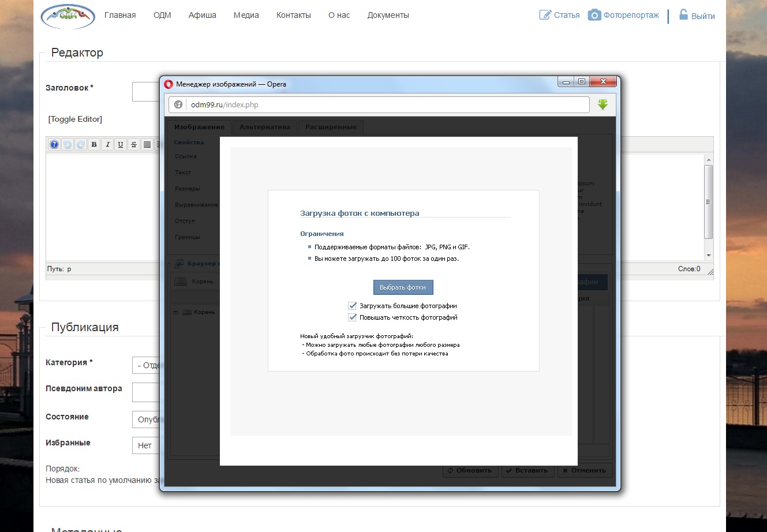Screen dimensions: 767x532
Task: Click the editor vertical scrollbar thumb
Action: [709, 202]
